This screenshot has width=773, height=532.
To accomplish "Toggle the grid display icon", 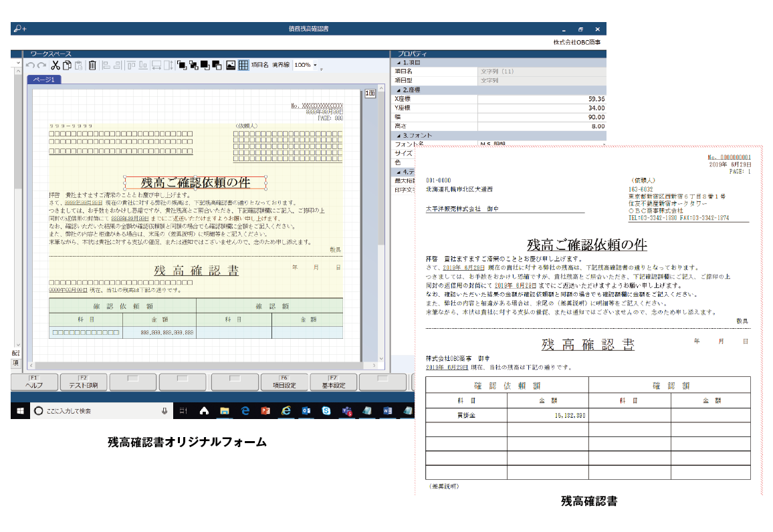I will [x=243, y=65].
